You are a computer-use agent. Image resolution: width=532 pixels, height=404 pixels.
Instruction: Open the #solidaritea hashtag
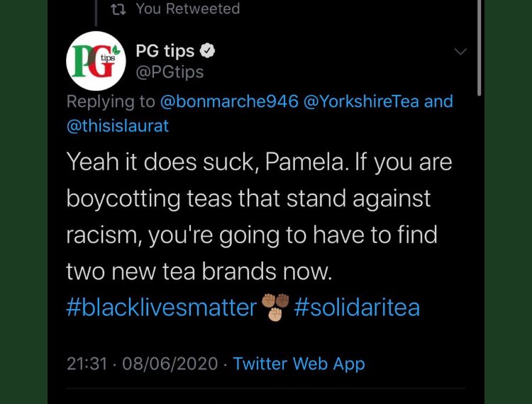click(x=357, y=308)
